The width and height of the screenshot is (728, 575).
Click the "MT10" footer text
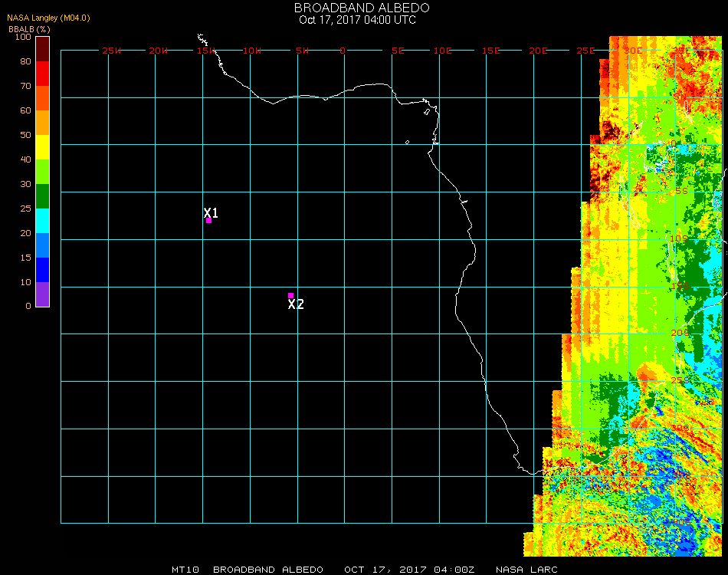pyautogui.click(x=185, y=570)
